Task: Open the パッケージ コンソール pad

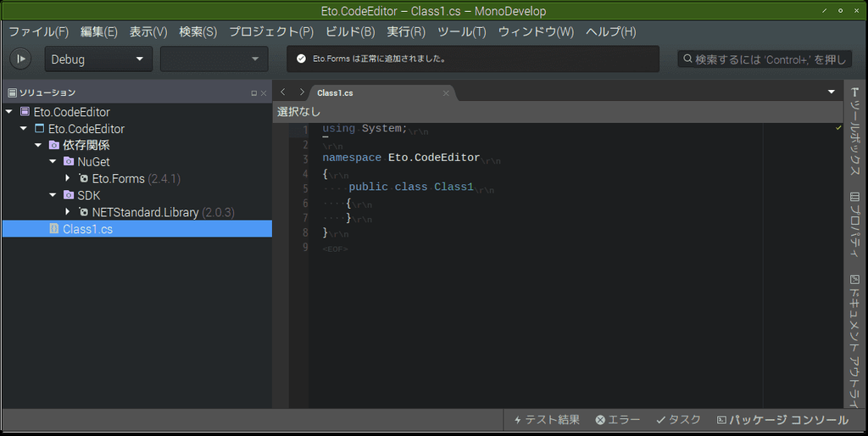Action: click(782, 420)
